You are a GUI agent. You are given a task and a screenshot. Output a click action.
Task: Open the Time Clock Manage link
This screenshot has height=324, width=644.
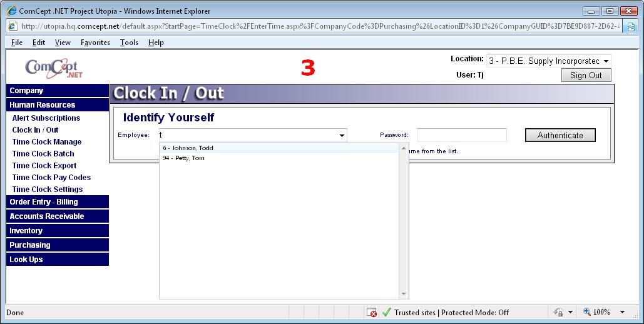47,142
